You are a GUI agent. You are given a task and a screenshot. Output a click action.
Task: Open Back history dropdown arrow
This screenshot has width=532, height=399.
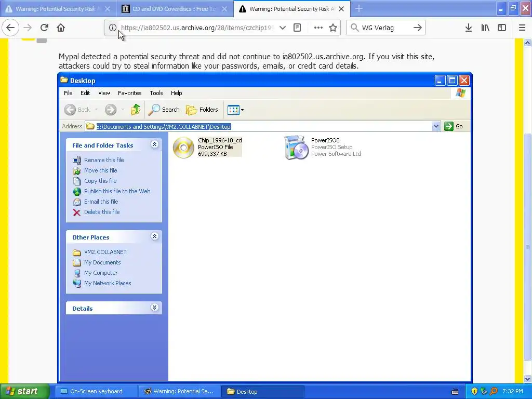tap(96, 110)
